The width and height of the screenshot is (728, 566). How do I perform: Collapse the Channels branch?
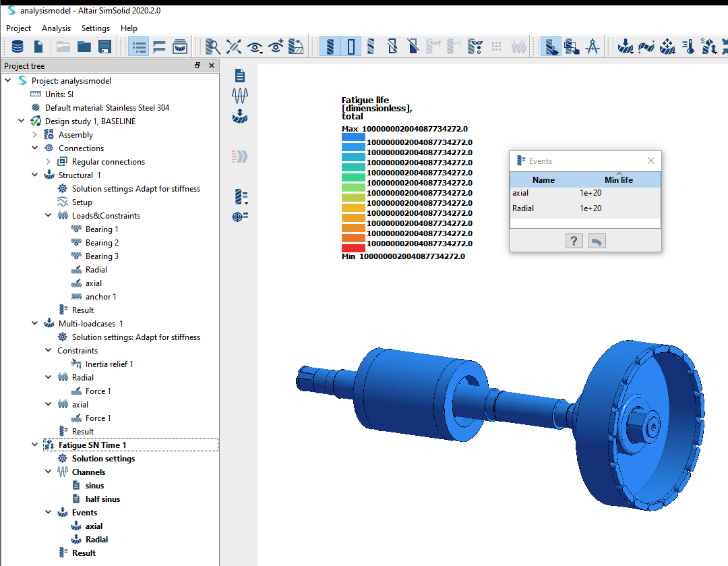pos(49,471)
